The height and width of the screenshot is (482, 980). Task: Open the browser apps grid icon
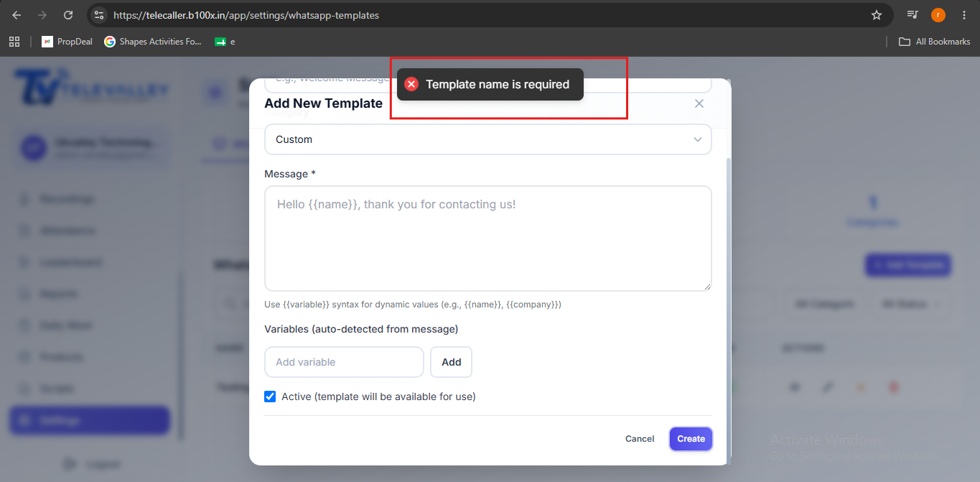click(14, 42)
